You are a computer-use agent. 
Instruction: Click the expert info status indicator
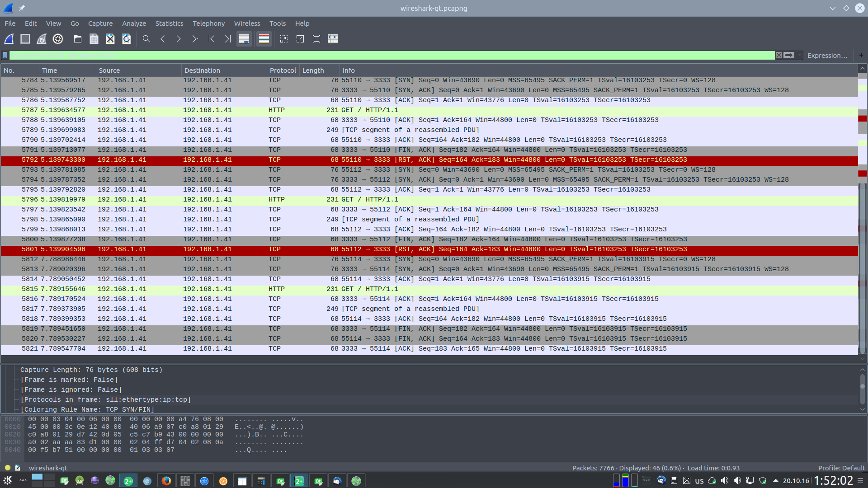(8, 468)
